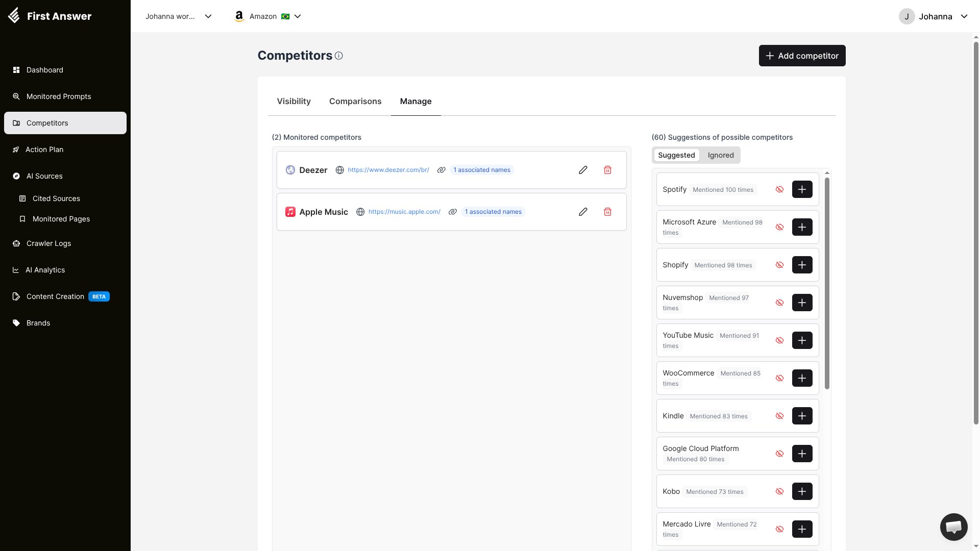
Task: Add Nuvemshop as competitor
Action: pyautogui.click(x=802, y=303)
